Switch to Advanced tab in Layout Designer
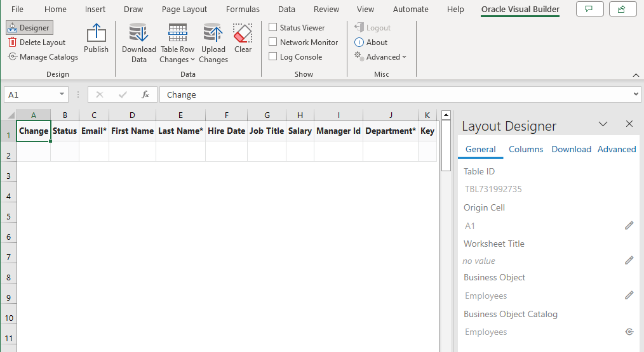 617,149
